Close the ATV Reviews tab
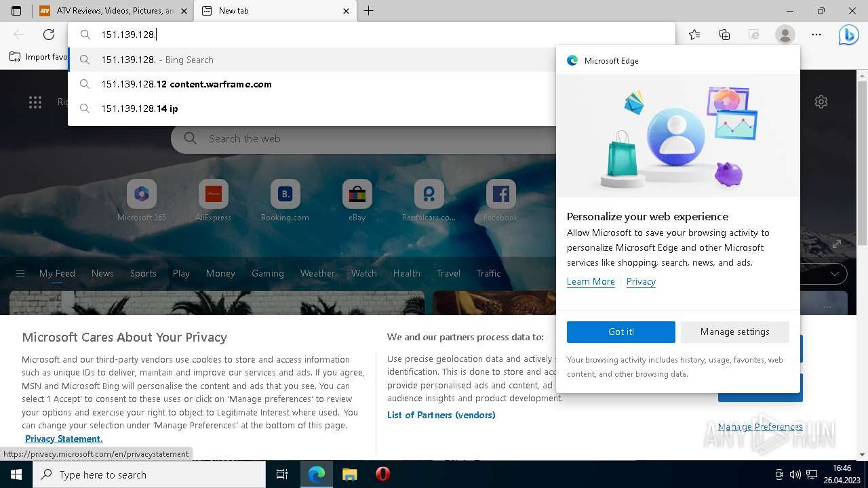 click(x=184, y=11)
